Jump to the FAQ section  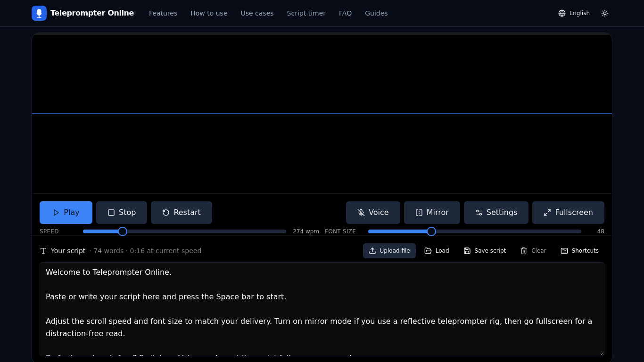click(x=345, y=13)
